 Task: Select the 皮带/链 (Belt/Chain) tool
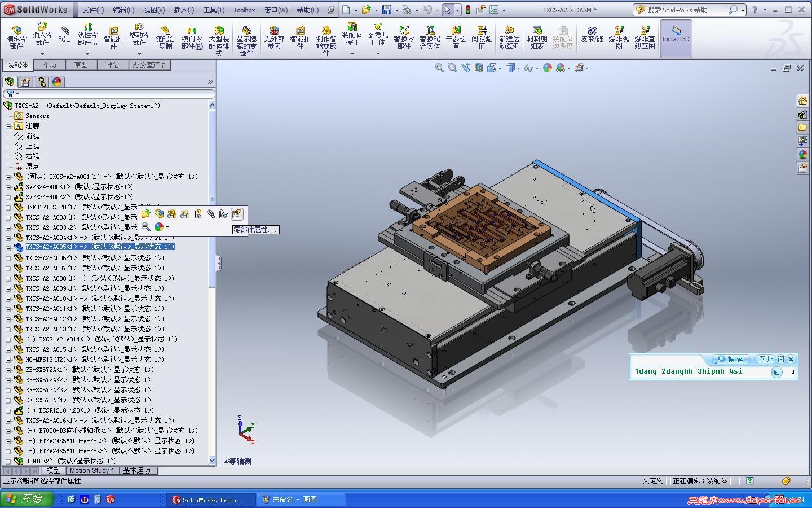click(x=592, y=34)
